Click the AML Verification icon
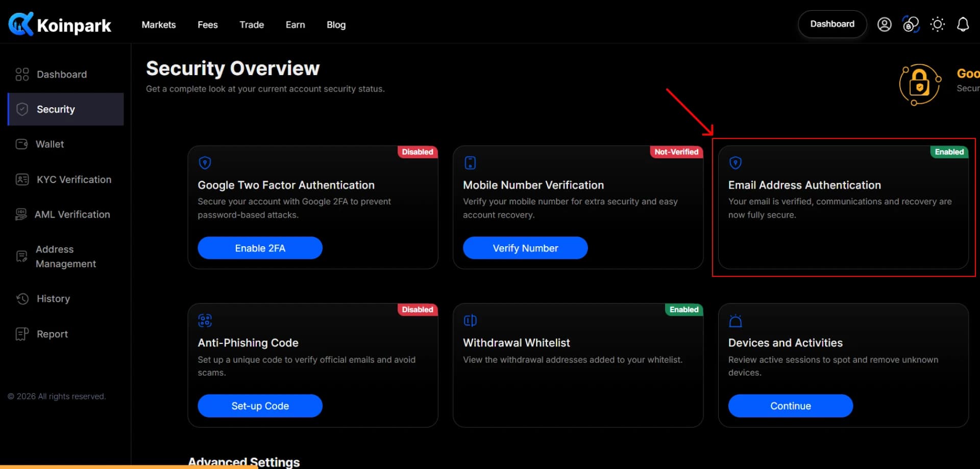The image size is (980, 469). tap(21, 215)
